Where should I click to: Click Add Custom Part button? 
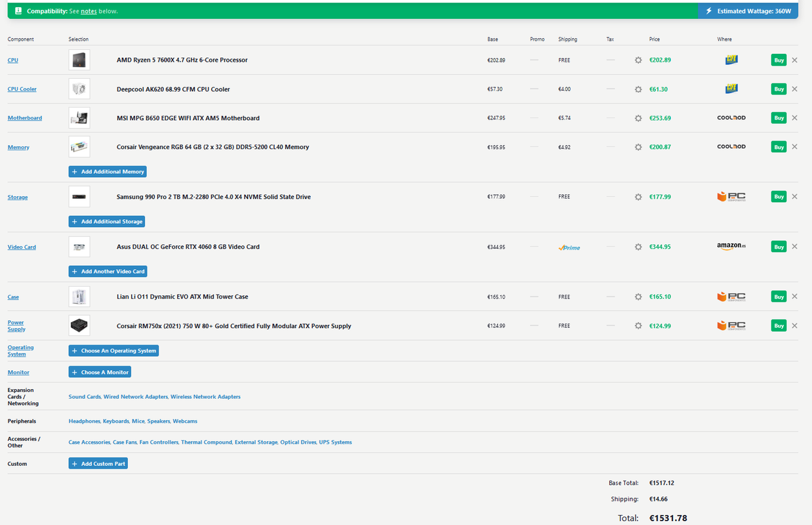pos(98,463)
